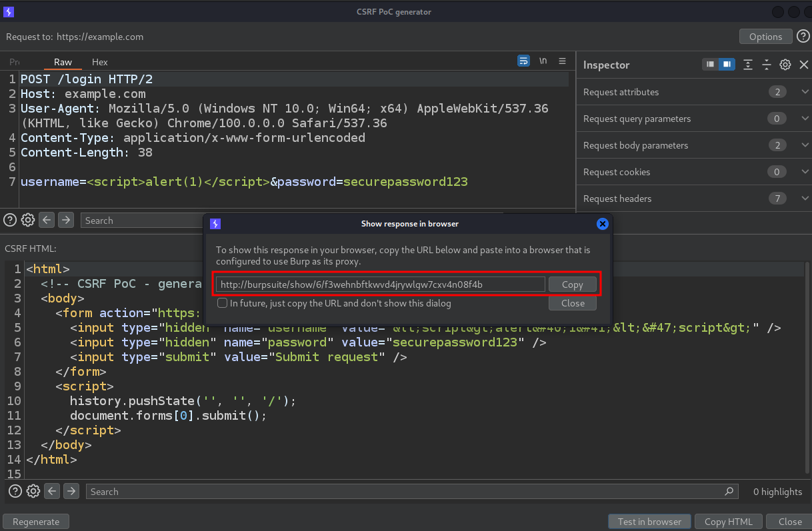Go to next match in request search
Screen dimensions: 812x531
click(65, 220)
